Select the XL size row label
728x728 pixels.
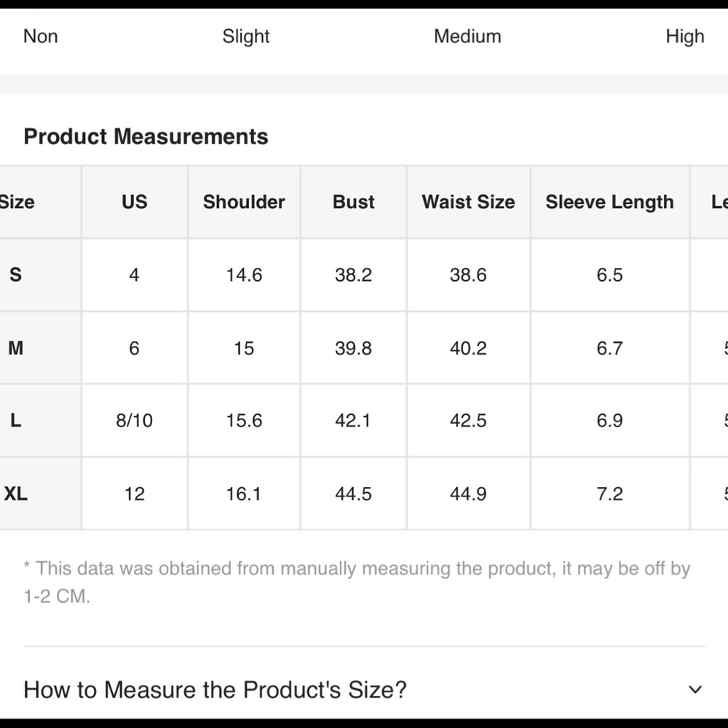pos(15,494)
